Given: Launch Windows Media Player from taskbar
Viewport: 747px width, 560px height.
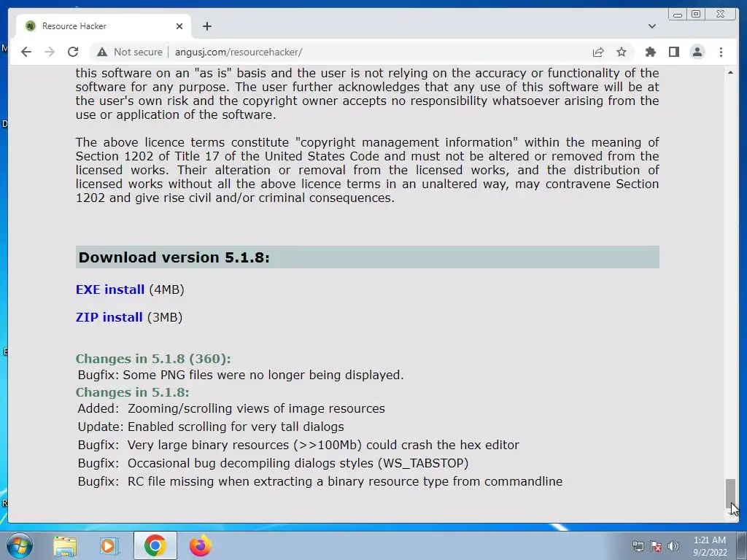Looking at the screenshot, I should click(109, 545).
